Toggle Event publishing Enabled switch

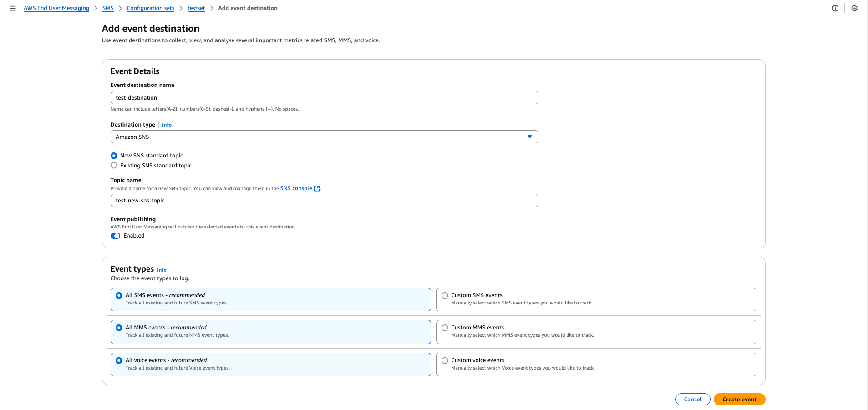tap(115, 236)
